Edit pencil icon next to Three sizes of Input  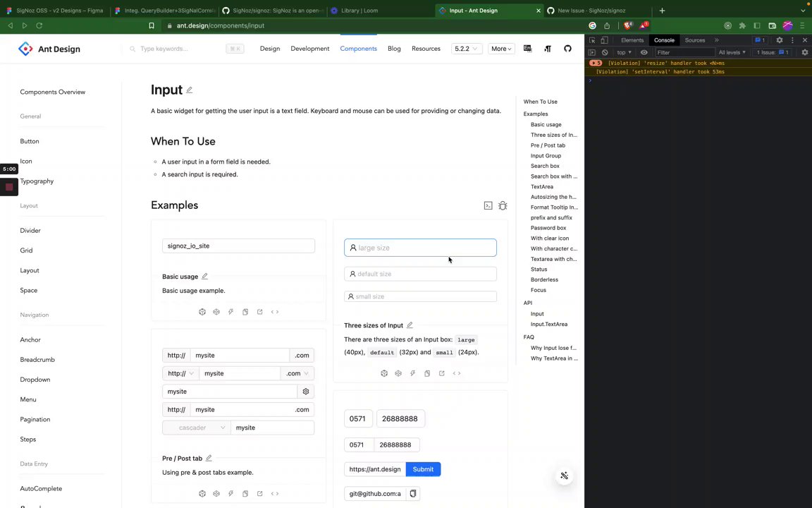[410, 325]
